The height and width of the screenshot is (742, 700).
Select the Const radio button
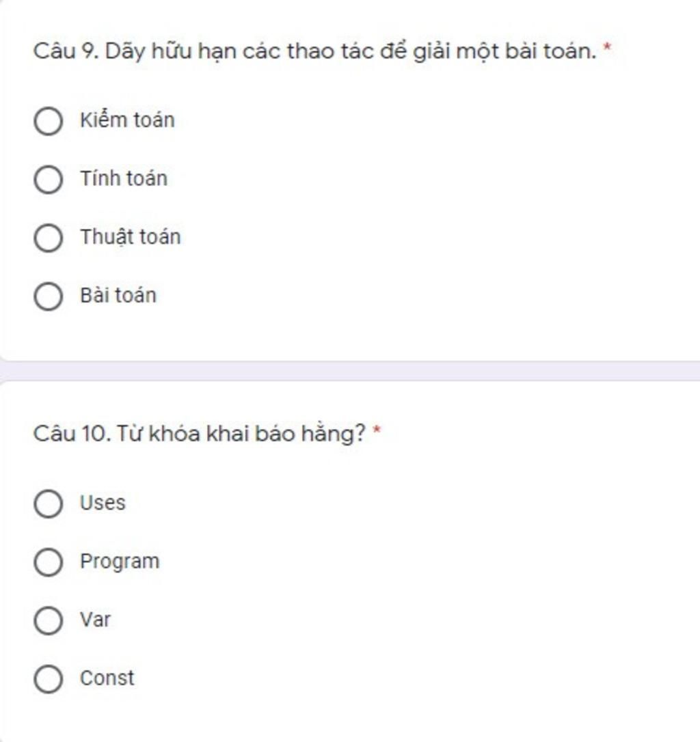pyautogui.click(x=49, y=678)
